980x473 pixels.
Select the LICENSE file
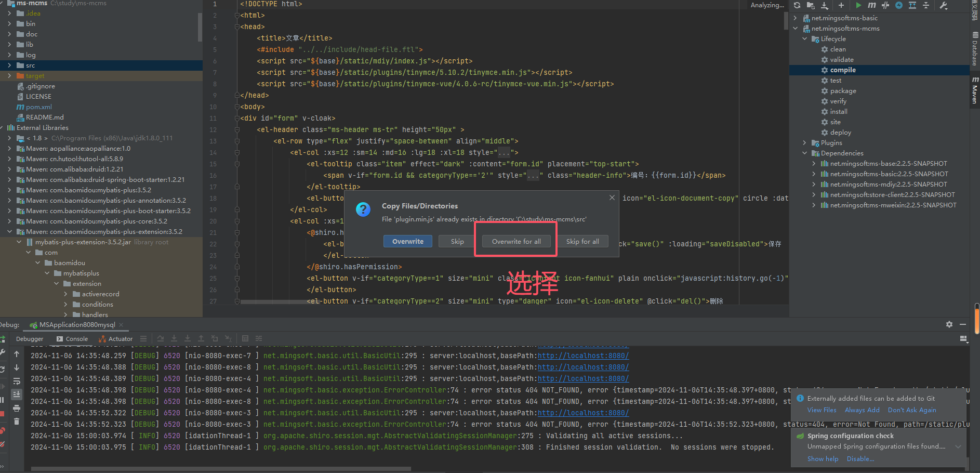tap(38, 97)
